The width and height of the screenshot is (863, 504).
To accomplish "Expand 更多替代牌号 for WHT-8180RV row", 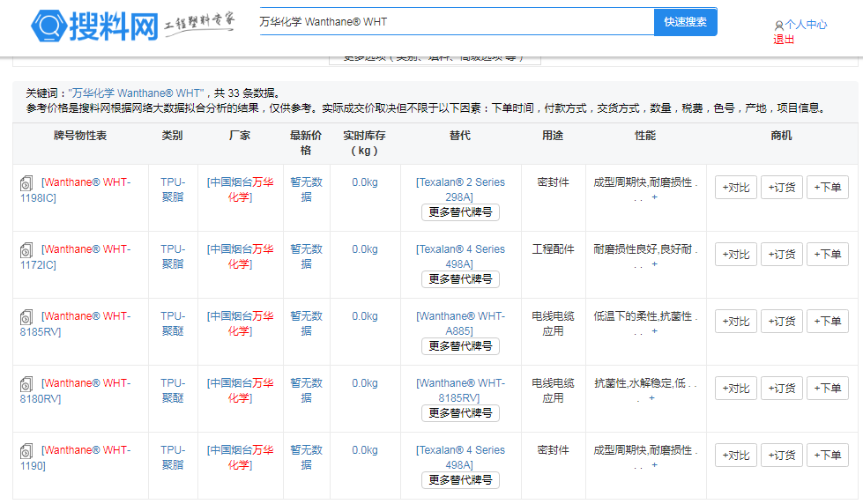I will (460, 413).
